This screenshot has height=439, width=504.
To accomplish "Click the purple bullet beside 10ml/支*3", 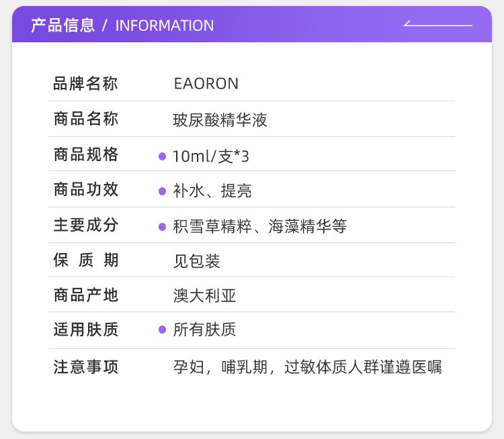I will [x=162, y=156].
